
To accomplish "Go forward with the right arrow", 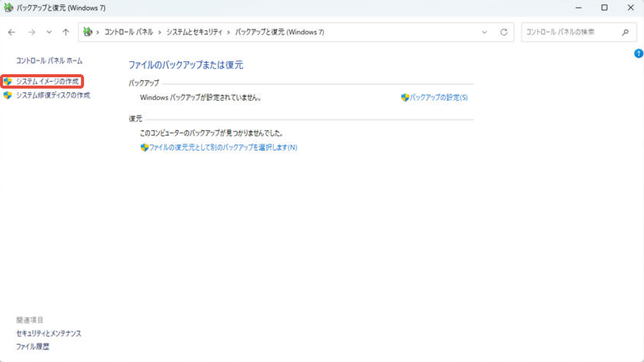I will tap(32, 32).
